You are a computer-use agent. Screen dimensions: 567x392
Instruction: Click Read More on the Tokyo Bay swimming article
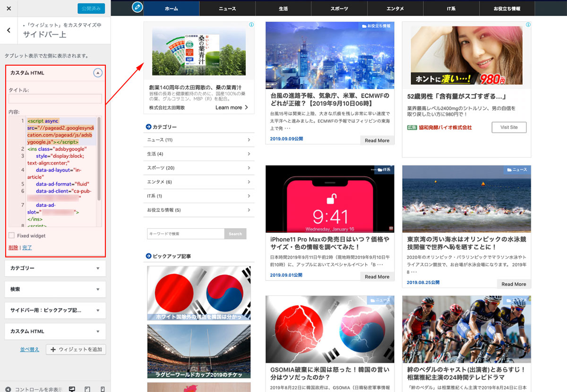tap(514, 284)
